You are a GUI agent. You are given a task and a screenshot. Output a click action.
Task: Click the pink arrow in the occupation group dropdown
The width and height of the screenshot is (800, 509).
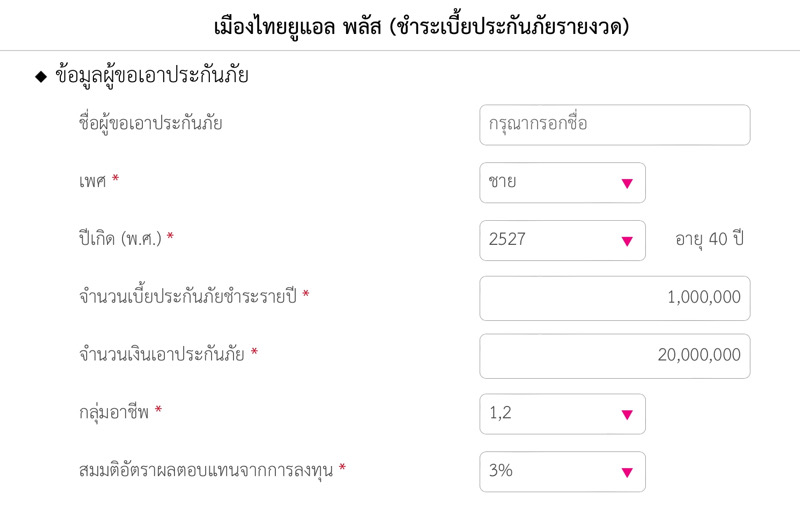pos(627,414)
